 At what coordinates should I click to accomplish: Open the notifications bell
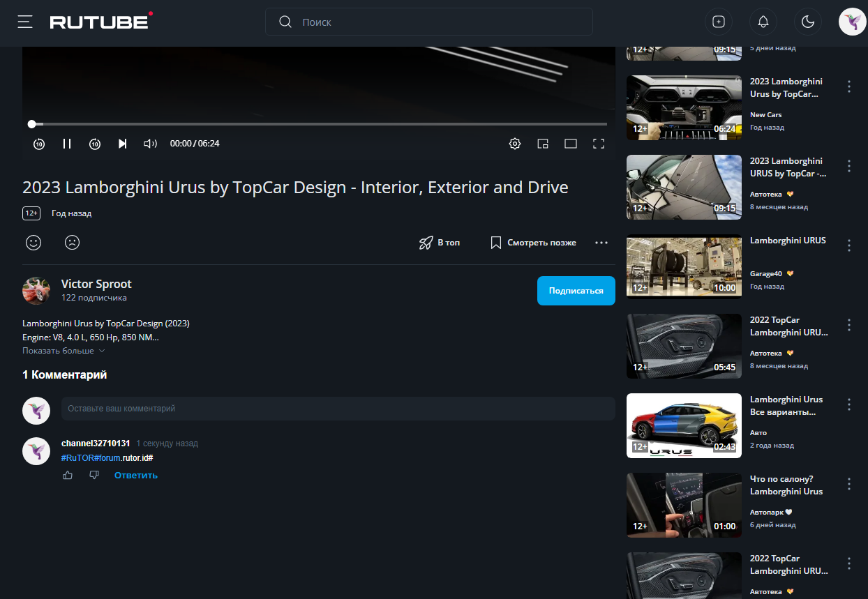click(x=763, y=22)
